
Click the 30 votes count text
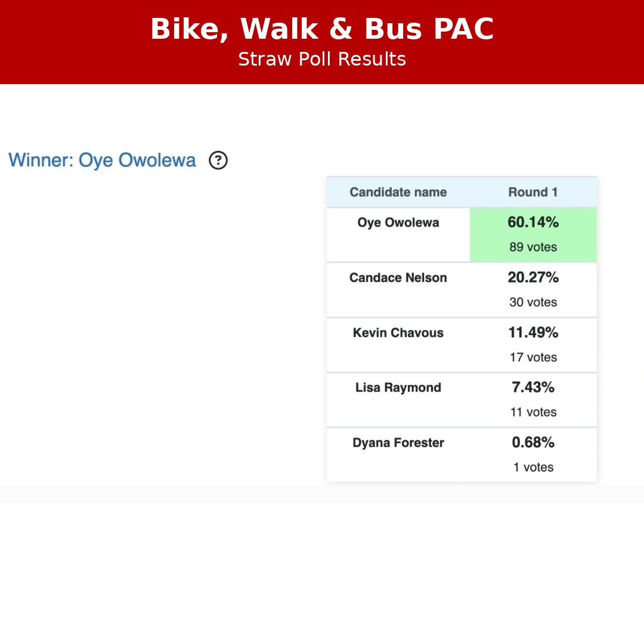tap(533, 302)
